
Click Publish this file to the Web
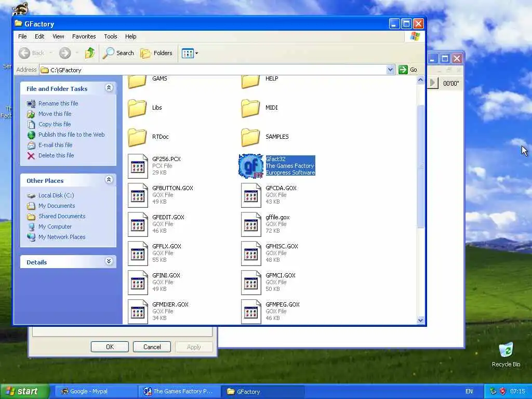71,135
